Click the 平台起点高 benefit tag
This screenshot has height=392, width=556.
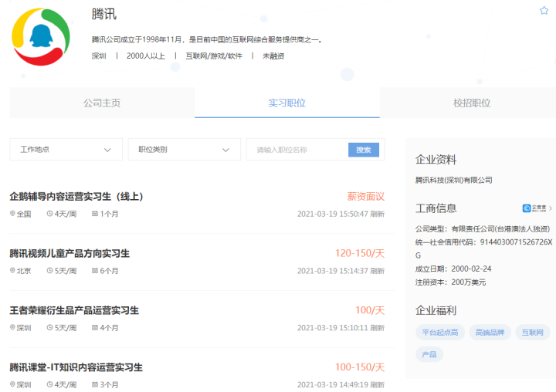pyautogui.click(x=440, y=333)
